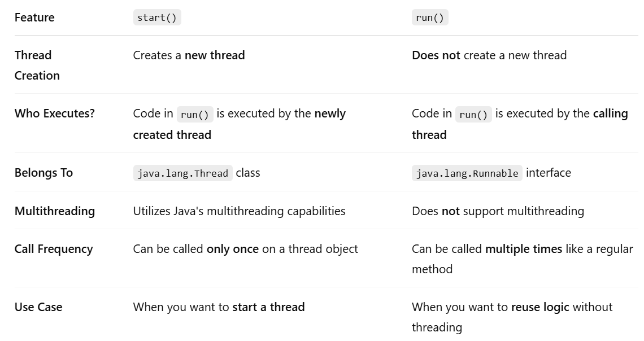Click the Call Frequency row label
Image resolution: width=644 pixels, height=341 pixels.
click(54, 249)
